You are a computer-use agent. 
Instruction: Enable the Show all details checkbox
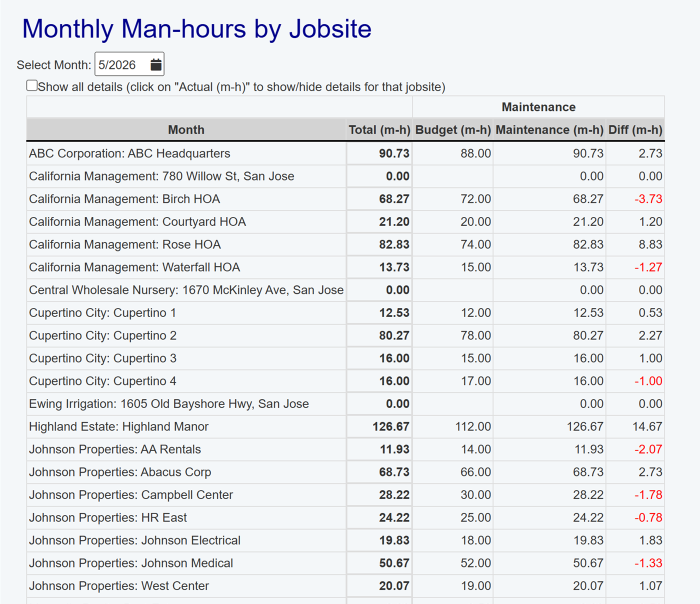coord(32,85)
